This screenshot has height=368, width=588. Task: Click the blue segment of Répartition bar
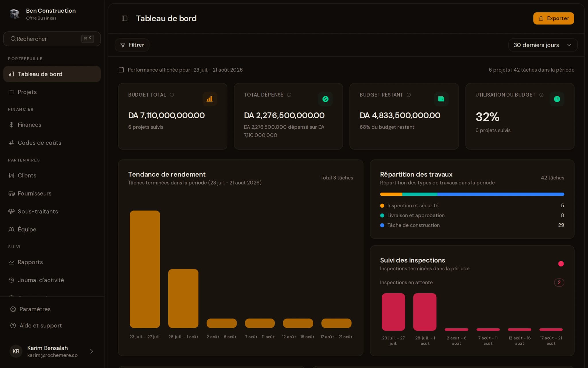coord(501,194)
